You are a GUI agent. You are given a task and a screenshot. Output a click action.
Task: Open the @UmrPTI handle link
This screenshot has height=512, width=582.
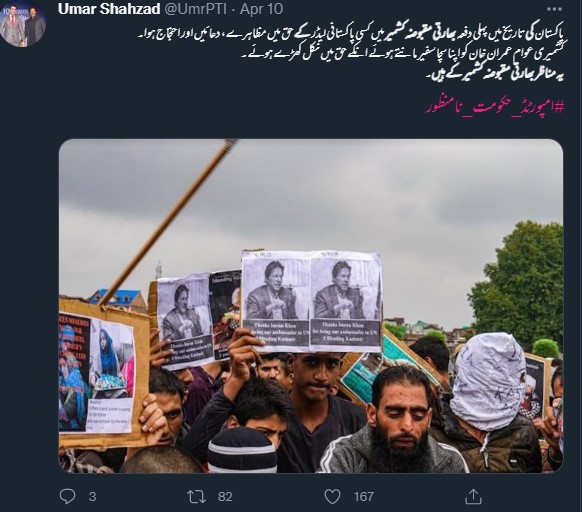(x=195, y=9)
